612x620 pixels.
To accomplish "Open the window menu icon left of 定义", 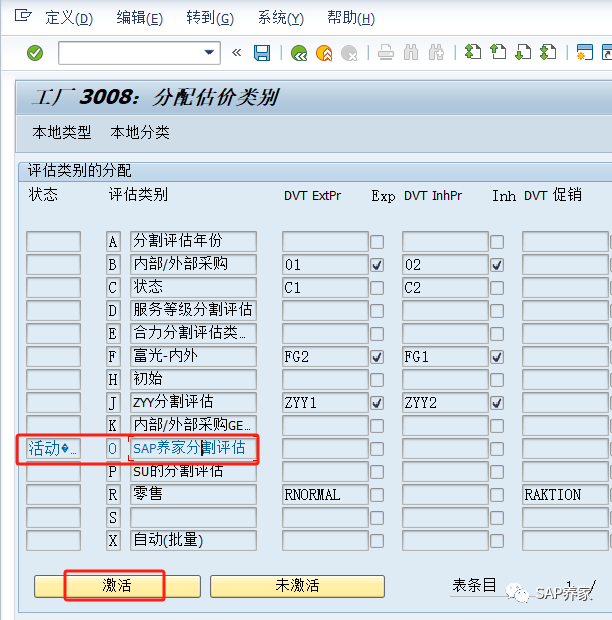I will coord(23,16).
